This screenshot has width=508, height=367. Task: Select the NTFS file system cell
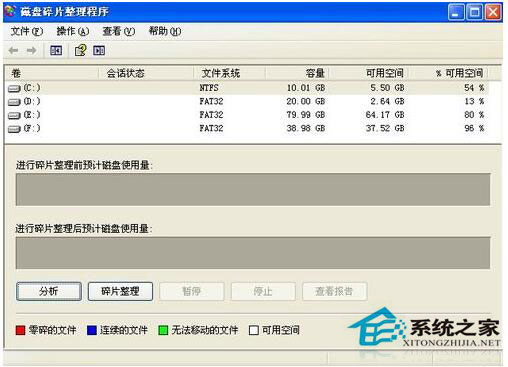(x=209, y=88)
